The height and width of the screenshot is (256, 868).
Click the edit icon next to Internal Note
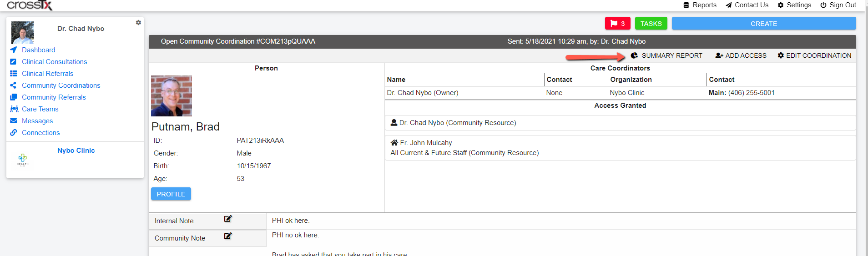pos(228,219)
